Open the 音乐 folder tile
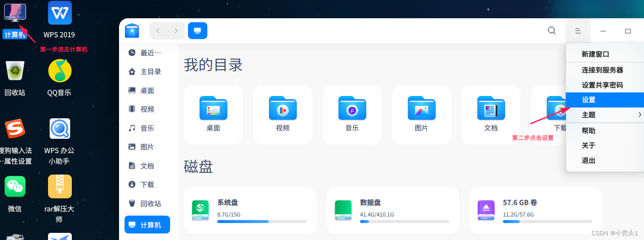Image resolution: width=644 pixels, height=240 pixels. [352, 115]
